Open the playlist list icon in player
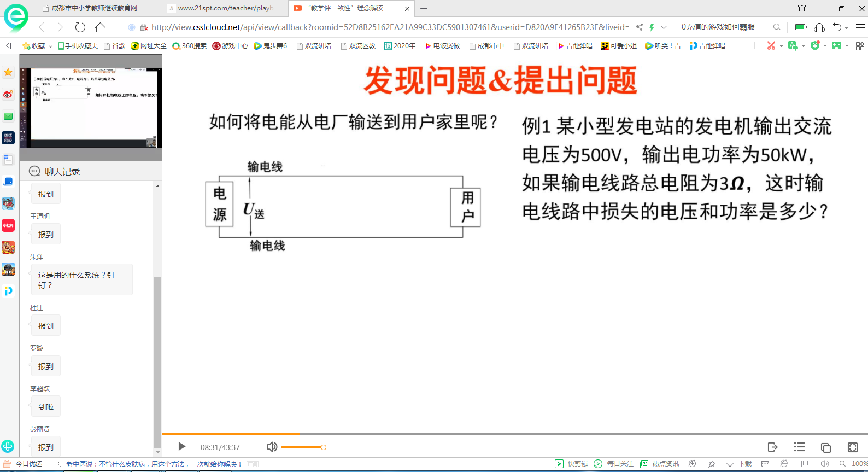 (x=799, y=447)
